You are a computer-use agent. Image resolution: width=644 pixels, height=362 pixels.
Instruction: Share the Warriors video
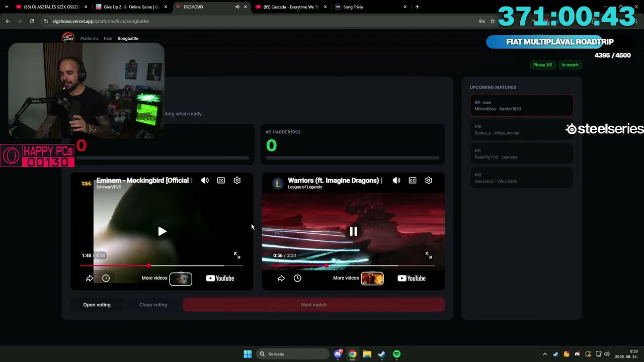(281, 278)
